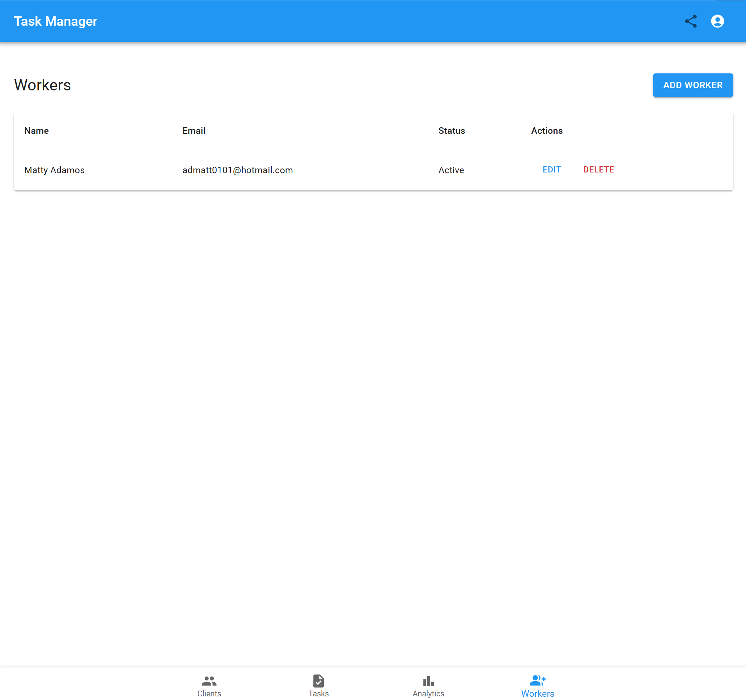Go to the Analytics tab label
This screenshot has height=700, width=746.
tap(428, 693)
